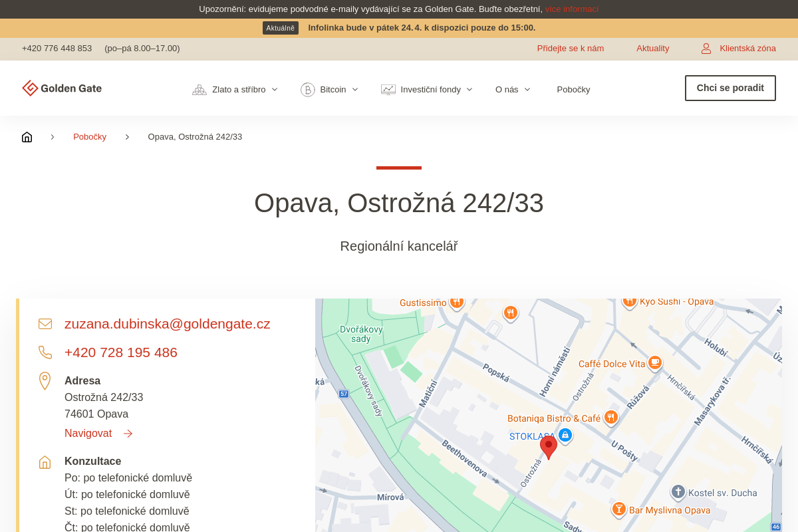Click 'Po: po telefonické domluvě' row

128,478
